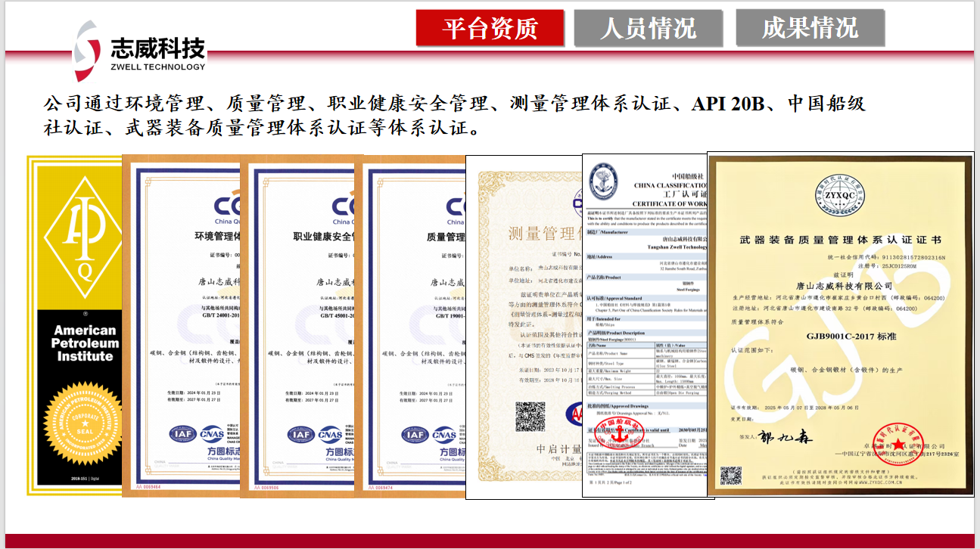Click the gold Corporate Seal on API certificate
980x549 pixels.
84,423
